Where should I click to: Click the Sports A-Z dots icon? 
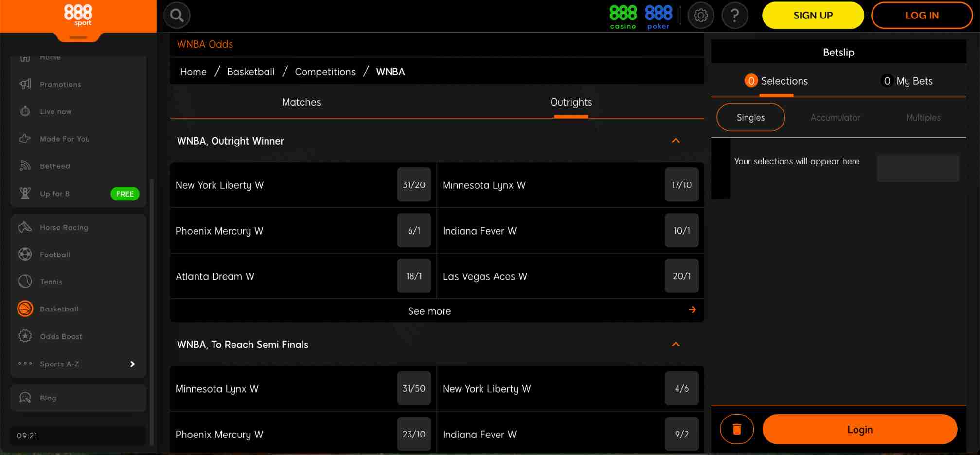(25, 364)
